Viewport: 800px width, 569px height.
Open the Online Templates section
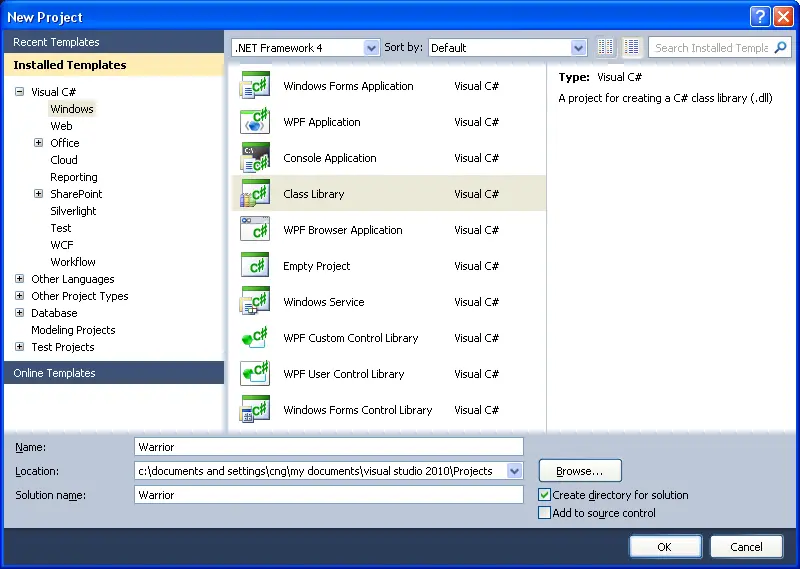coord(114,373)
